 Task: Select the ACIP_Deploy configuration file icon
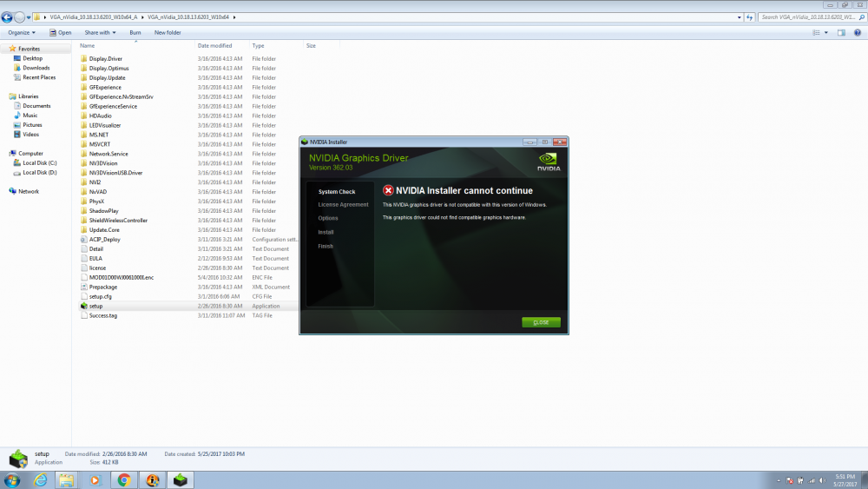click(x=84, y=239)
